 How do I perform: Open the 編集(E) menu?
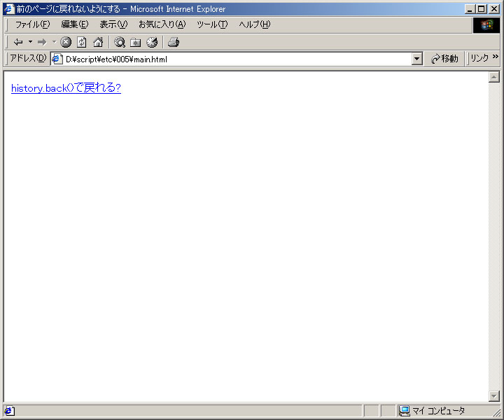[75, 24]
